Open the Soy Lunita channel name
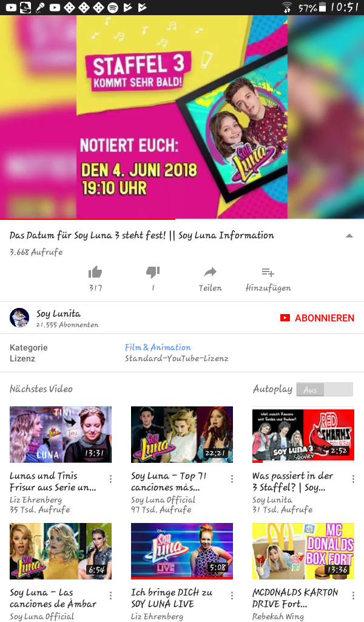This screenshot has height=622, width=364. [59, 314]
